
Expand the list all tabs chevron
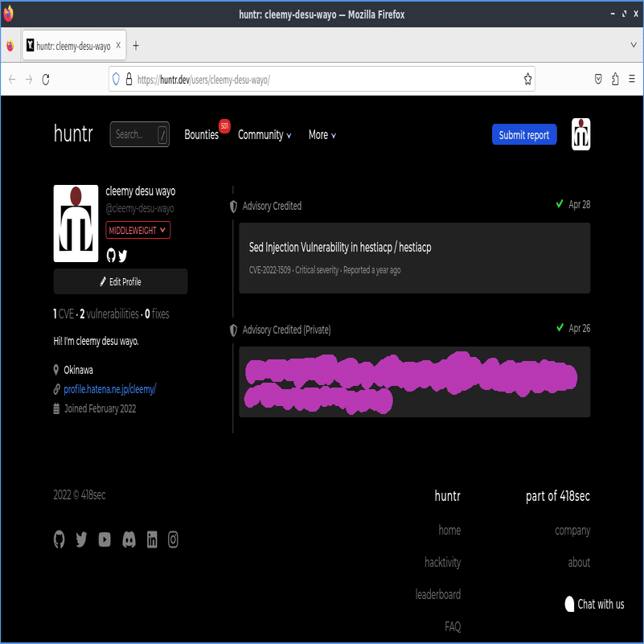[x=634, y=45]
